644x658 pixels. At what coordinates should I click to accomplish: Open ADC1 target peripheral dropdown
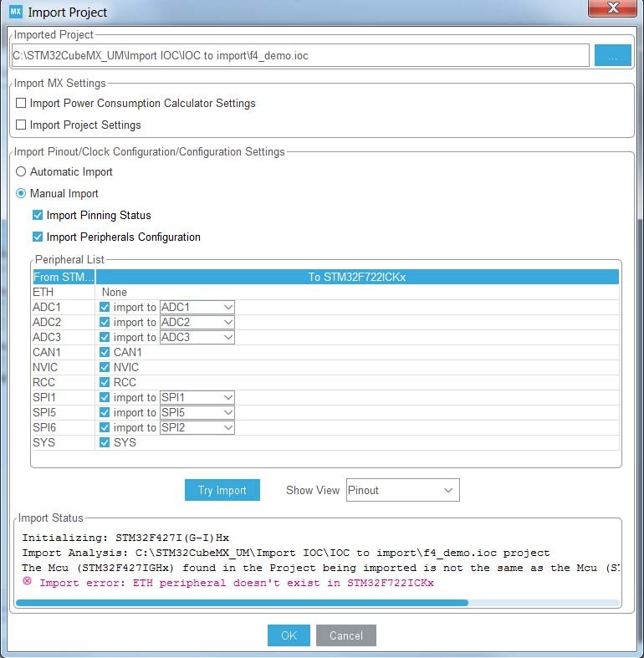click(x=197, y=307)
